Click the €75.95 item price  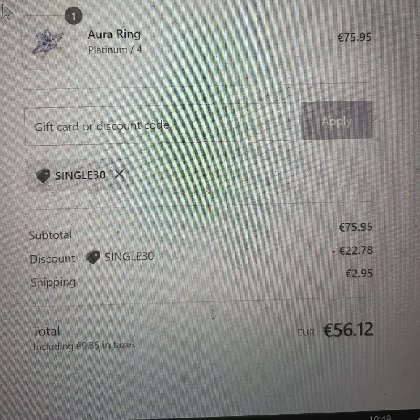pos(354,37)
